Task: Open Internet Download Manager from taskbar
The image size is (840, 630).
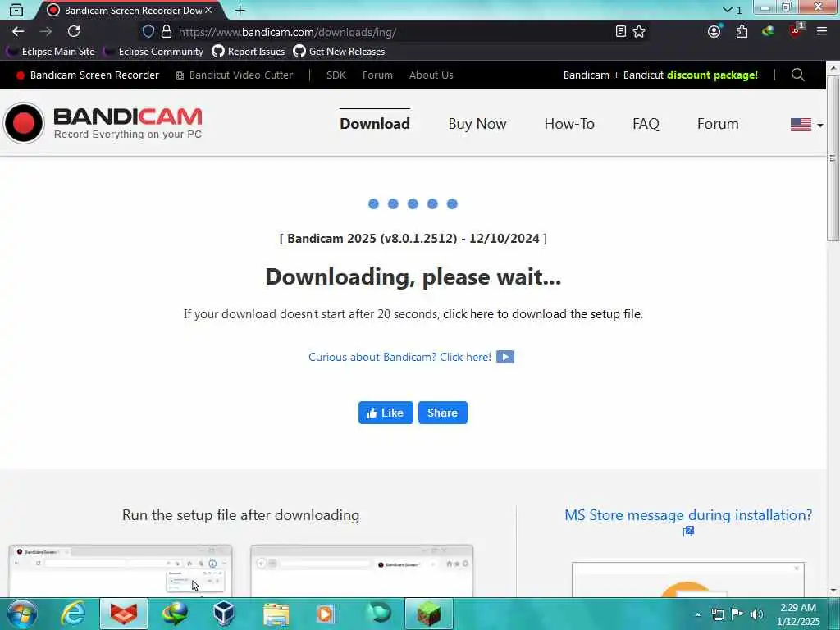Action: [x=175, y=614]
